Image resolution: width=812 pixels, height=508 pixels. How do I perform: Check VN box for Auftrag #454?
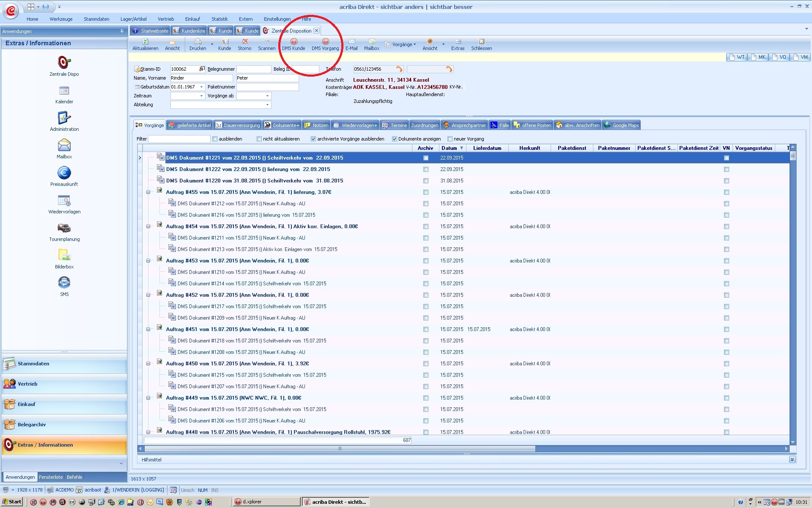point(727,226)
